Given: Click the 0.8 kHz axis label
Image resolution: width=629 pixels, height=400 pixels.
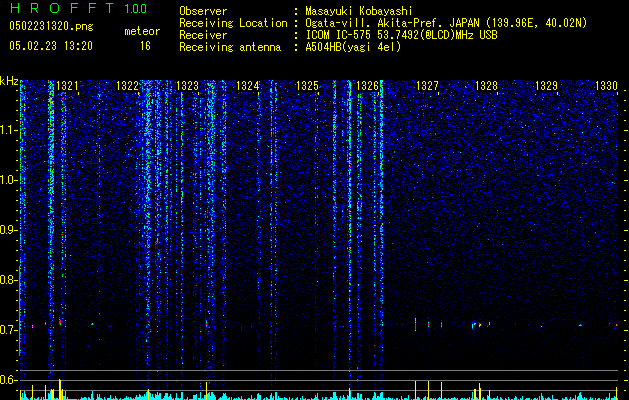Looking at the screenshot, I should (8, 280).
